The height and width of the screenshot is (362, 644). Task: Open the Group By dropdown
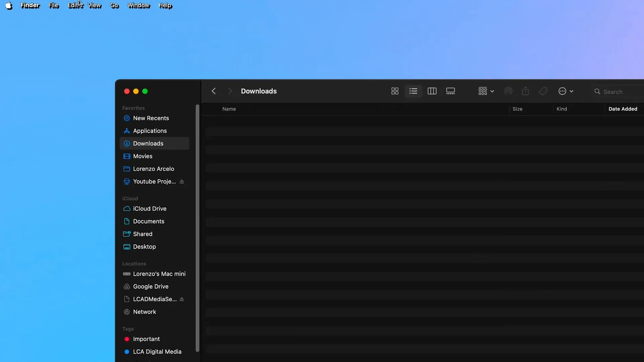pos(486,91)
